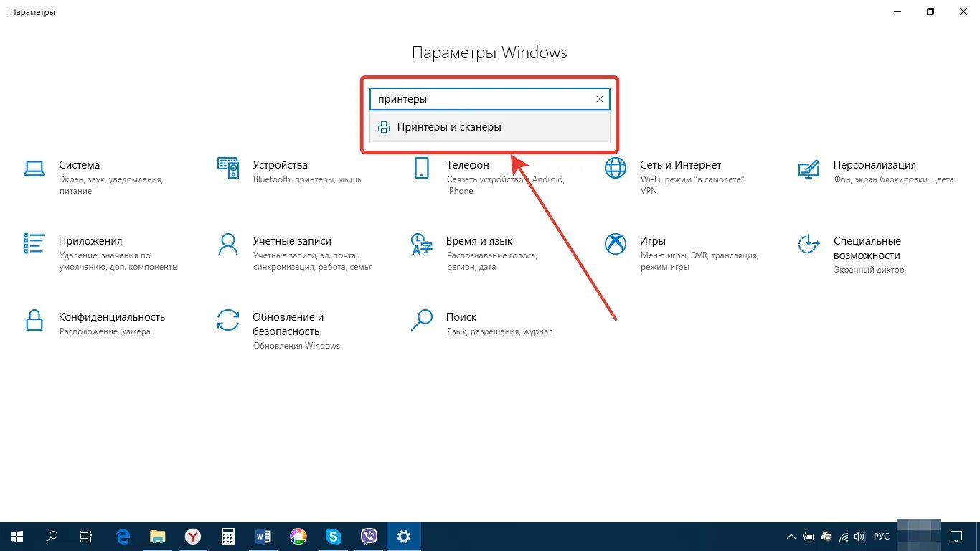The width and height of the screenshot is (980, 551).
Task: Click the 'Обновления Windows' description text
Action: point(296,346)
